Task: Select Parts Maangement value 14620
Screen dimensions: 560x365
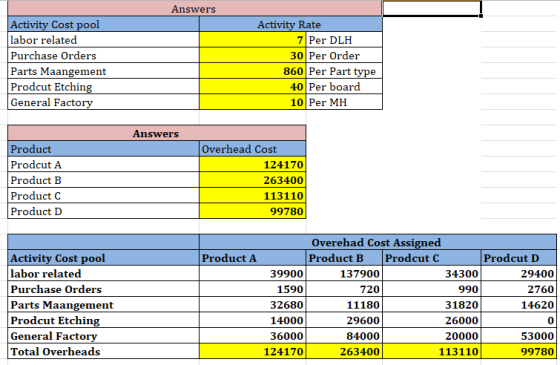Action: [519, 305]
